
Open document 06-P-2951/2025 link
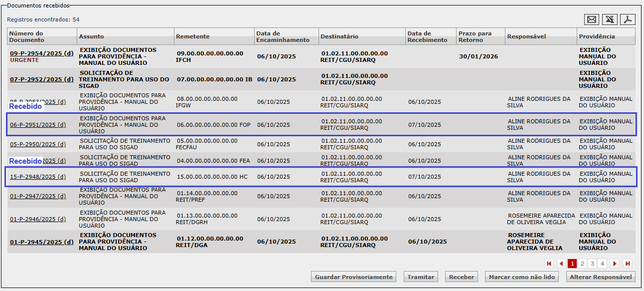[x=38, y=125]
